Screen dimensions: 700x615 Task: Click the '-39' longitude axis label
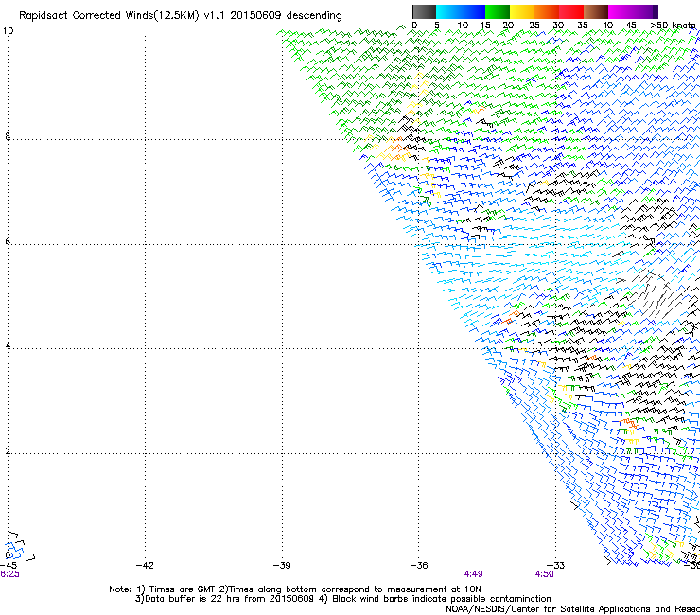coord(282,566)
